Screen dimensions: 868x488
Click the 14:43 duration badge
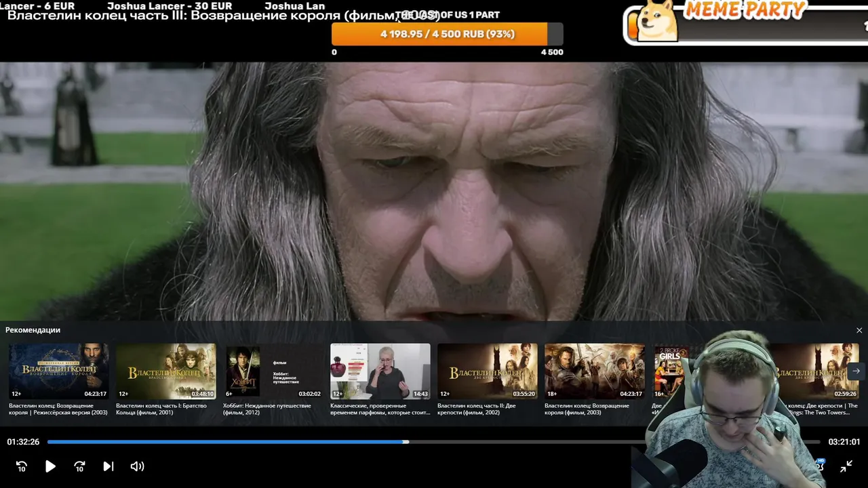420,394
